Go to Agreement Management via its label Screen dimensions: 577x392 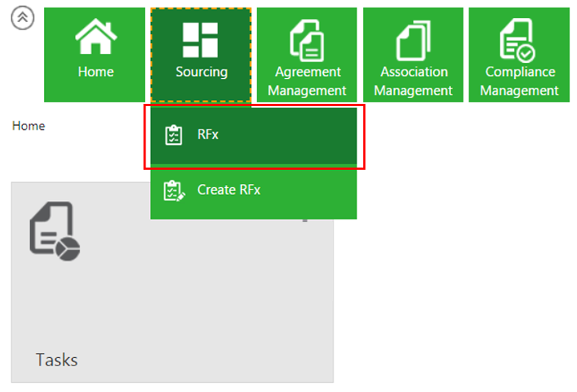[x=307, y=81]
